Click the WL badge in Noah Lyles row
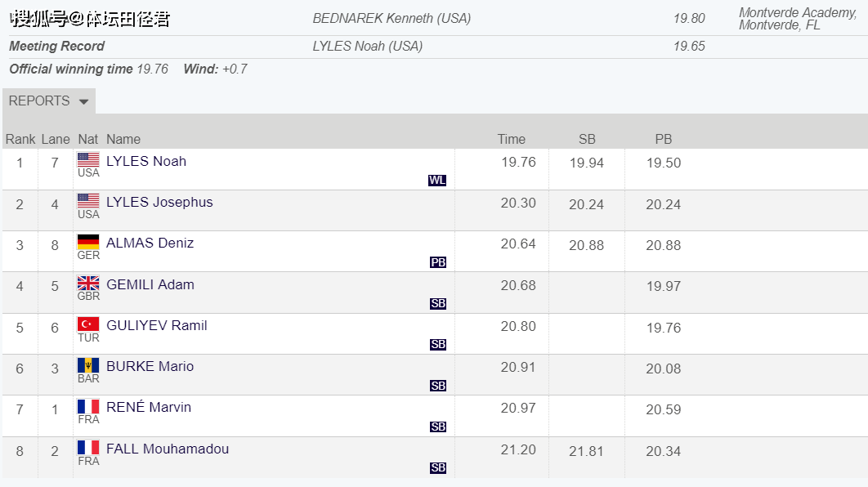The width and height of the screenshot is (868, 487). 436,181
